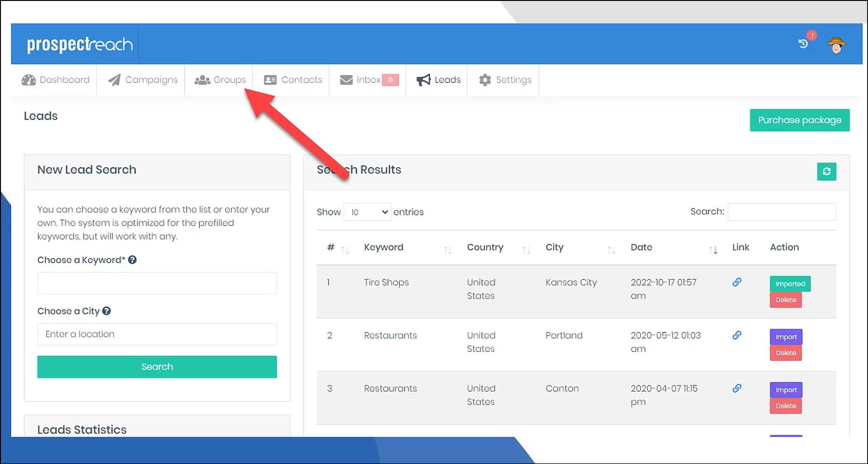This screenshot has width=868, height=464.
Task: Go to the Contacts tab
Action: [293, 80]
